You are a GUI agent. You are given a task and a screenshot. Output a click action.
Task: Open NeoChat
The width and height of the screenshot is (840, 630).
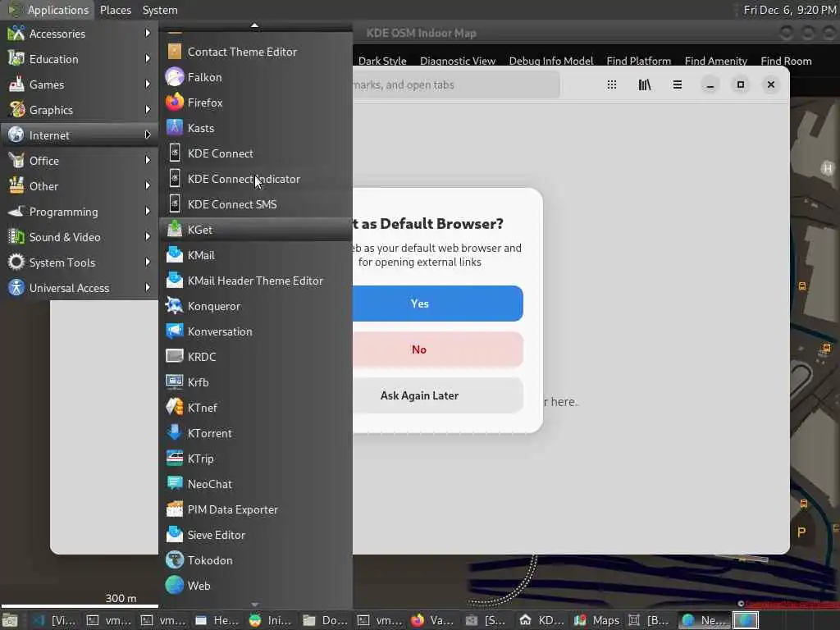pyautogui.click(x=256, y=484)
